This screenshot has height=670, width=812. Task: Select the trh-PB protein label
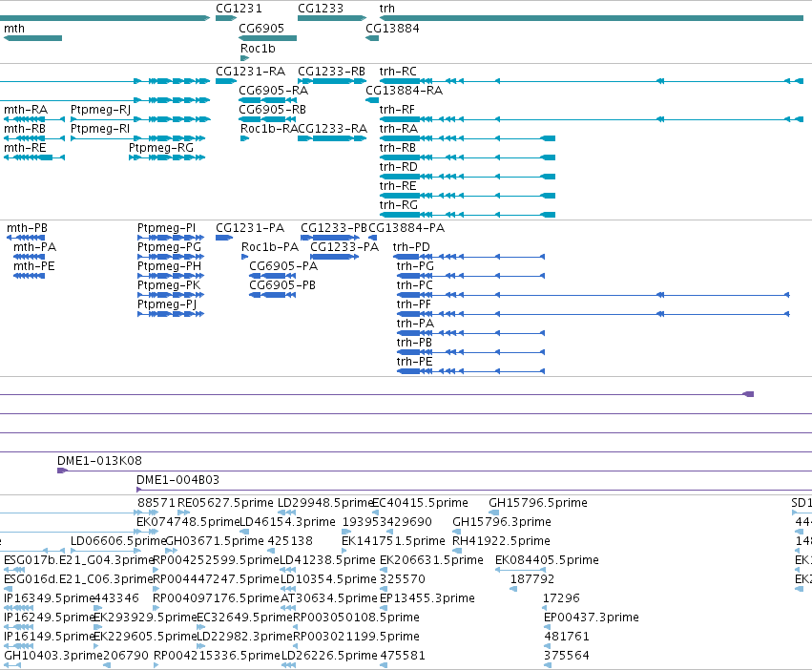pyautogui.click(x=414, y=343)
